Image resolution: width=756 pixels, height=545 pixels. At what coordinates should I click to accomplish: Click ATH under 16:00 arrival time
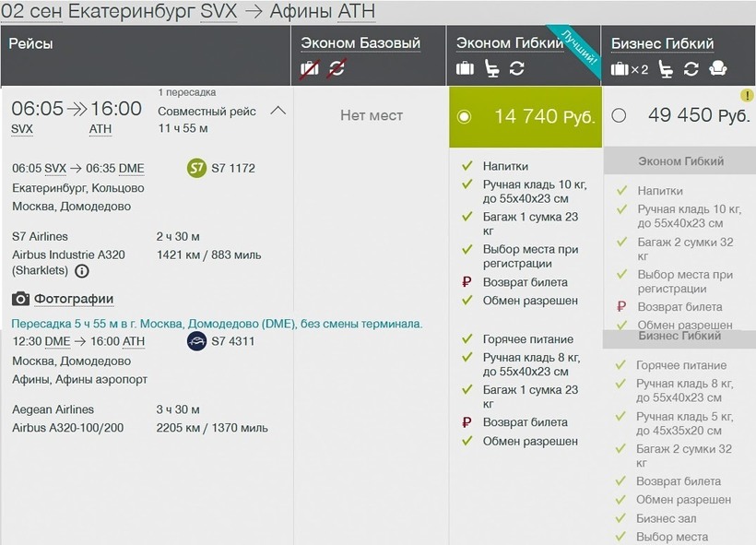pos(100,129)
